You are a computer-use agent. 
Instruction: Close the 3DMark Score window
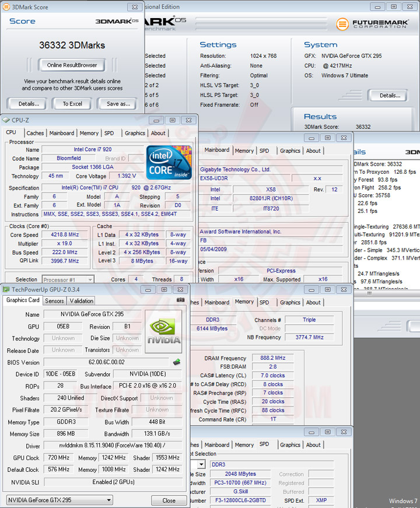tap(135, 7)
